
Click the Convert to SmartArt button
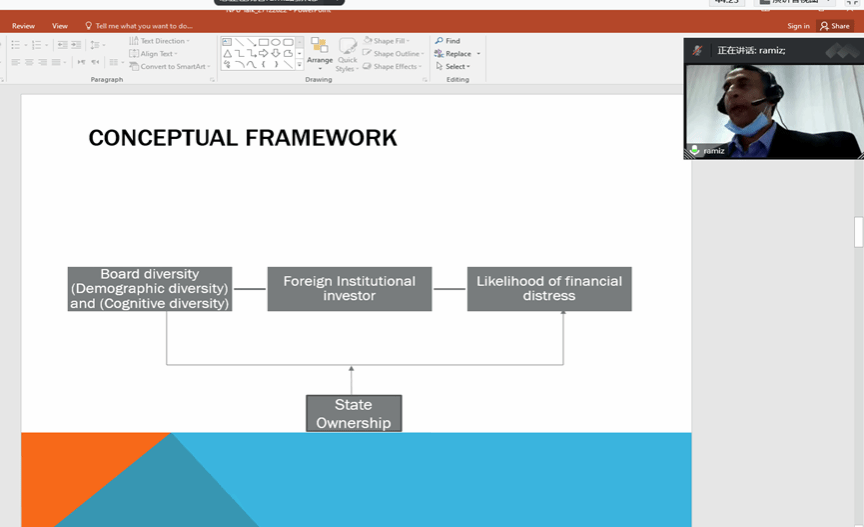(168, 66)
